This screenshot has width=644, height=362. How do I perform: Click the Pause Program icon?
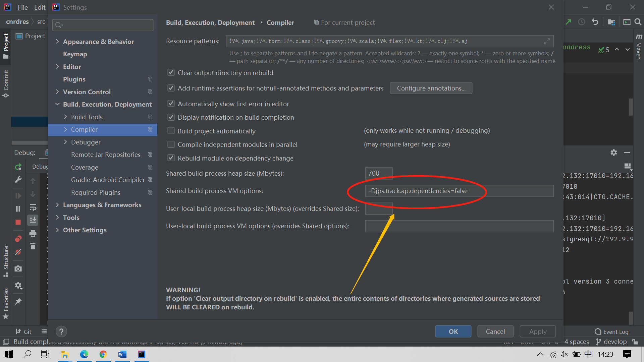18,209
